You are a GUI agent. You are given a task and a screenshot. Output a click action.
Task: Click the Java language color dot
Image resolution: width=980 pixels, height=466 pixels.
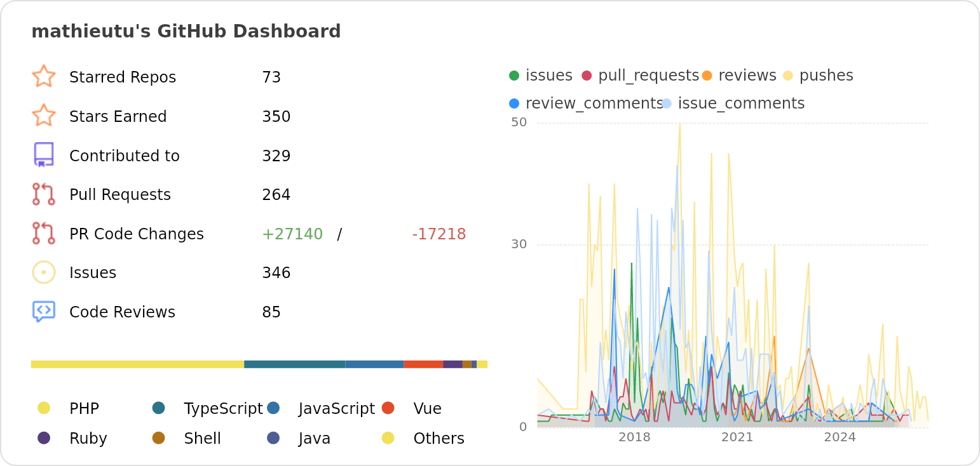[x=273, y=438]
